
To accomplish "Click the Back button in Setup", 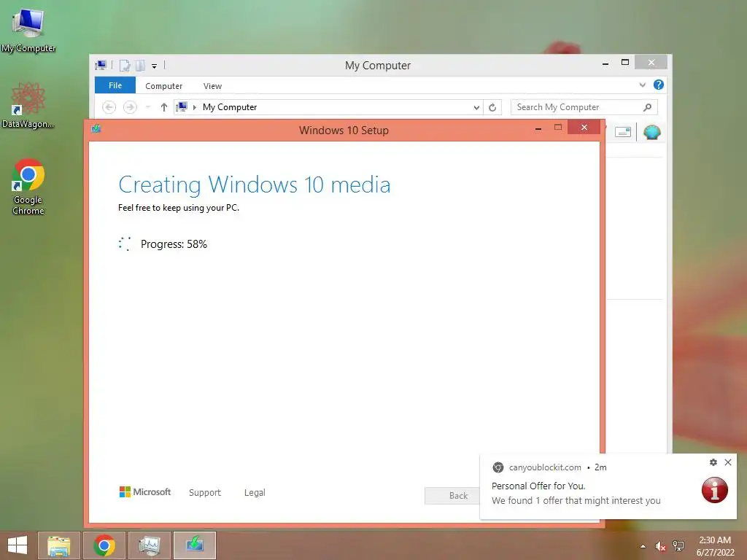I will (x=452, y=496).
